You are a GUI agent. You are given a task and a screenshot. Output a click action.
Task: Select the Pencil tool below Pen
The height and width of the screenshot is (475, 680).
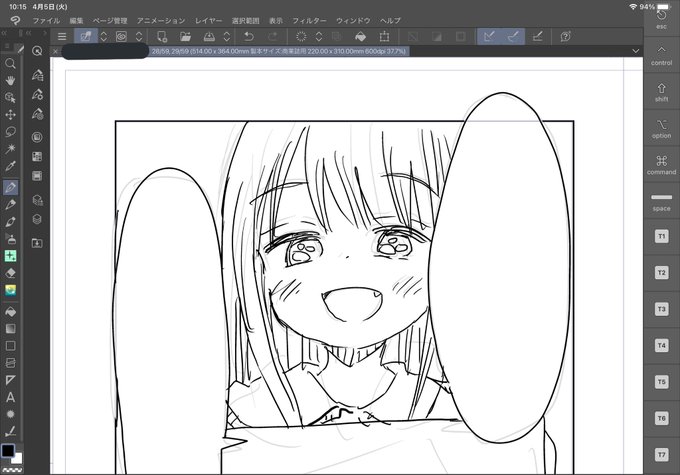point(10,204)
